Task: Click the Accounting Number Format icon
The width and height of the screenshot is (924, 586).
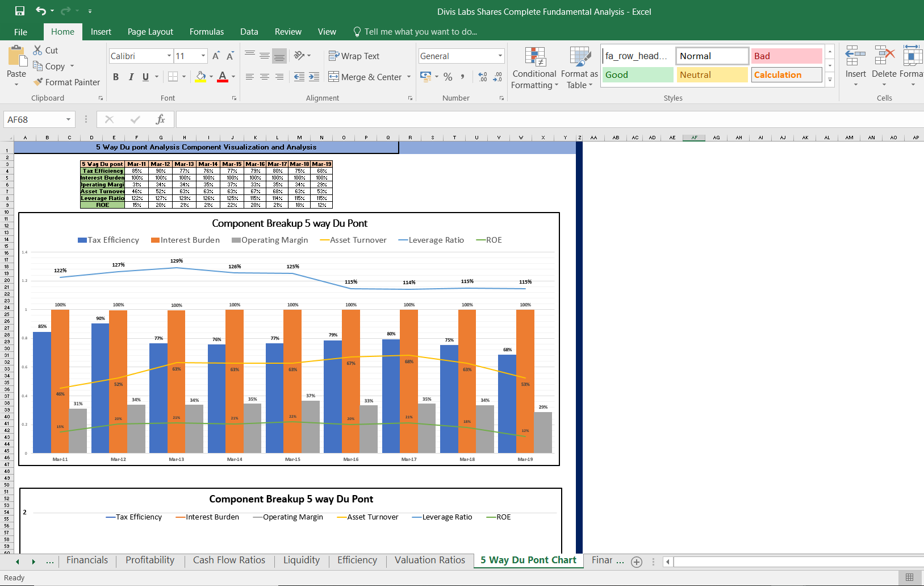Action: [x=425, y=76]
